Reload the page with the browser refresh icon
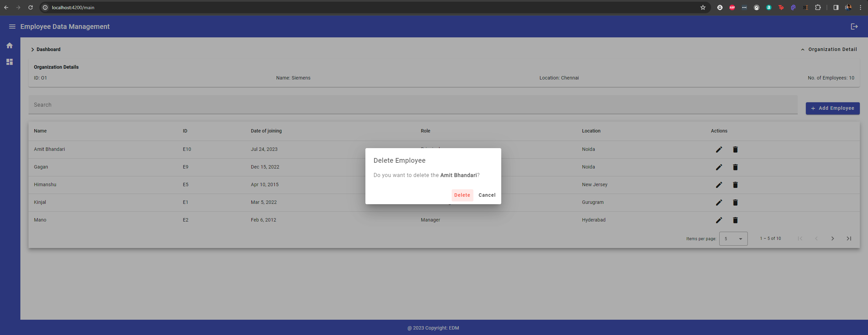868x335 pixels. pos(31,7)
